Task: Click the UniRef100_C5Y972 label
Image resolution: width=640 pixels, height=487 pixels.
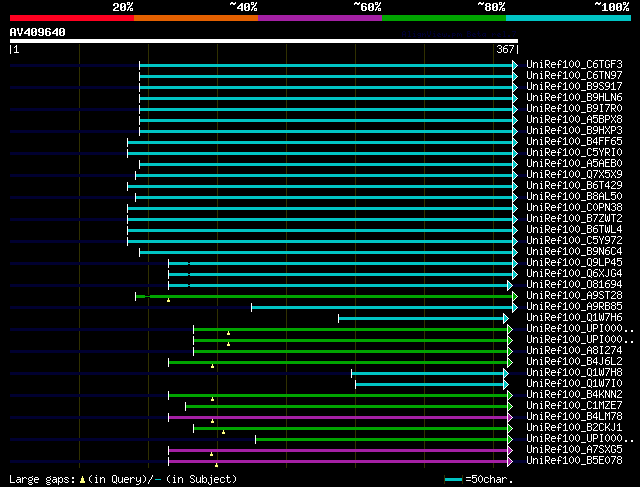Action: pos(574,241)
